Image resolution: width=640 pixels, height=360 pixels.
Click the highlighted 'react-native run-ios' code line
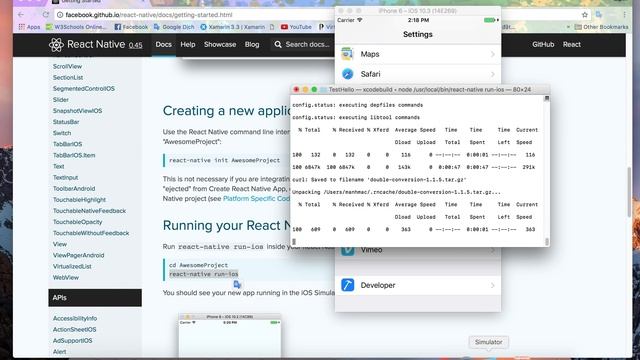tap(203, 274)
